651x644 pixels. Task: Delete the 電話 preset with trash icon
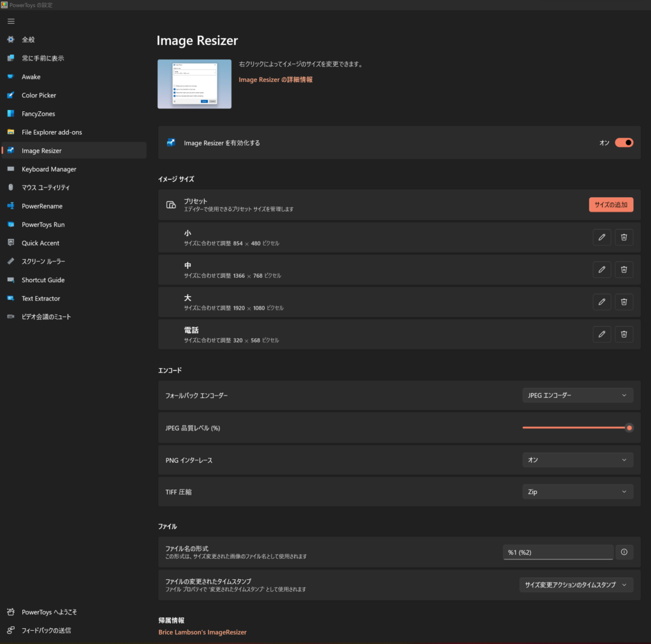624,334
